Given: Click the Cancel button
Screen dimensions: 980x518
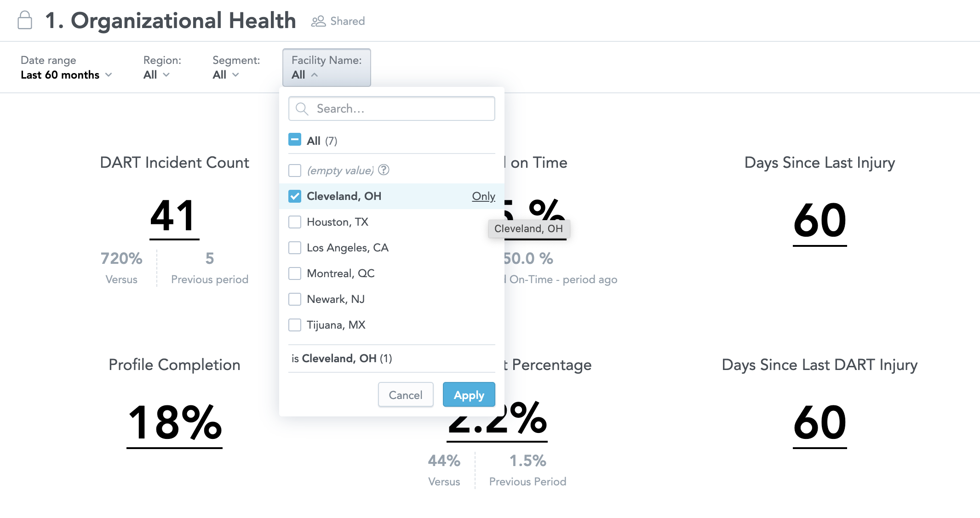Looking at the screenshot, I should click(406, 395).
